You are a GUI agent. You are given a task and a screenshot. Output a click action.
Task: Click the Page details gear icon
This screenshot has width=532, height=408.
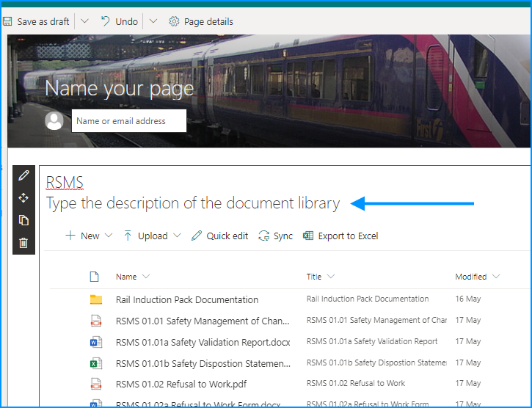(x=174, y=21)
